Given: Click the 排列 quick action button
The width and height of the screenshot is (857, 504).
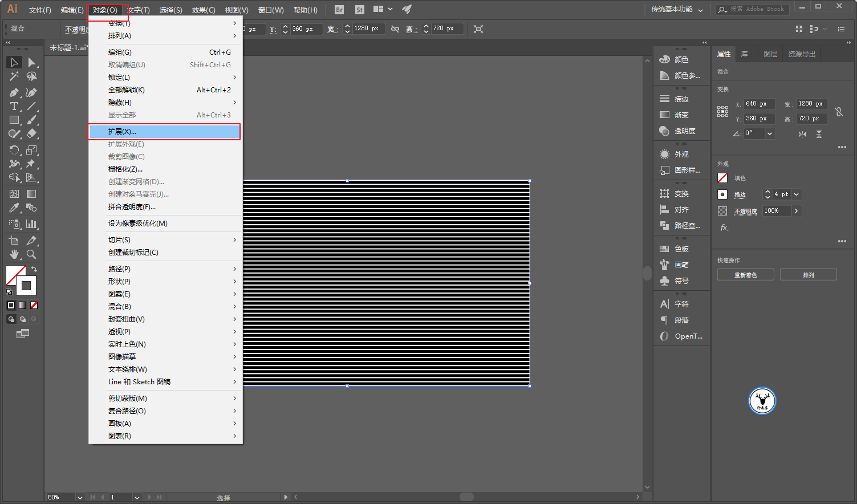Looking at the screenshot, I should (809, 275).
